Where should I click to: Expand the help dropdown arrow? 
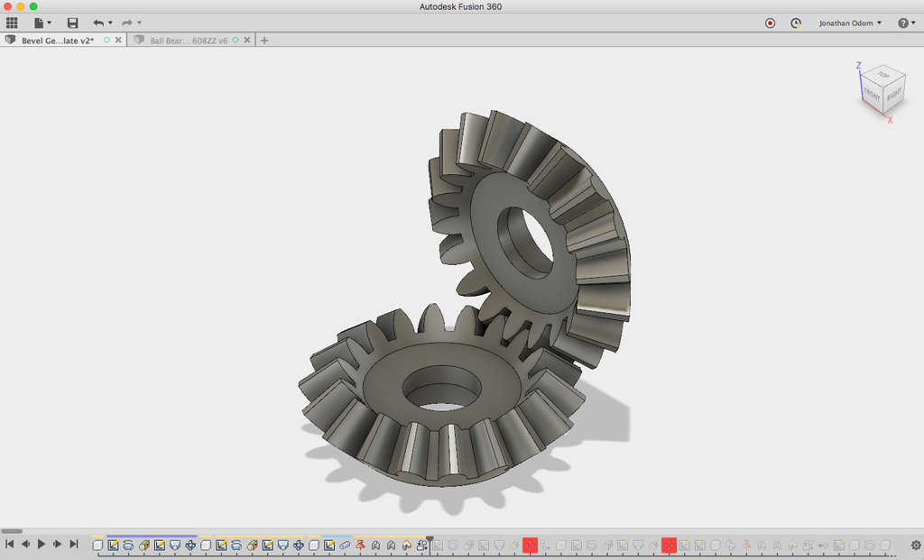pyautogui.click(x=914, y=23)
